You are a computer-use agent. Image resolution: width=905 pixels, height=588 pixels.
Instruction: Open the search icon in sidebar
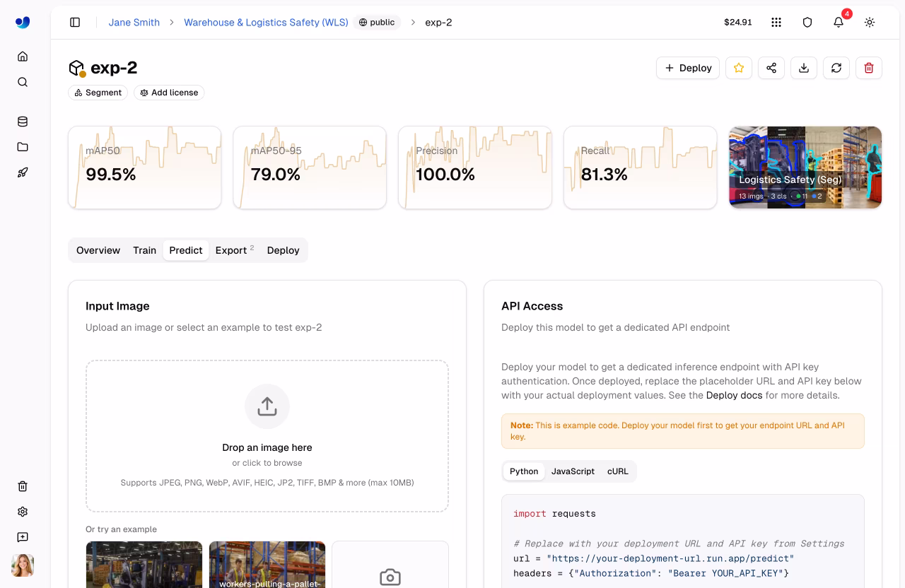point(23,82)
